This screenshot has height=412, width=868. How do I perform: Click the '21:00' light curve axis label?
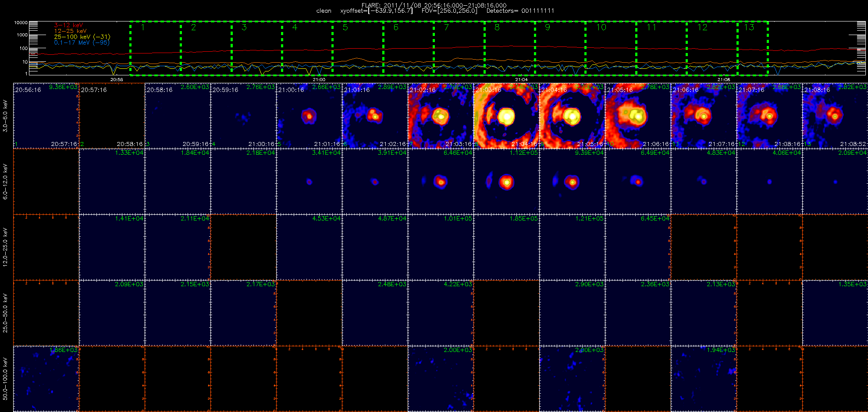click(319, 80)
